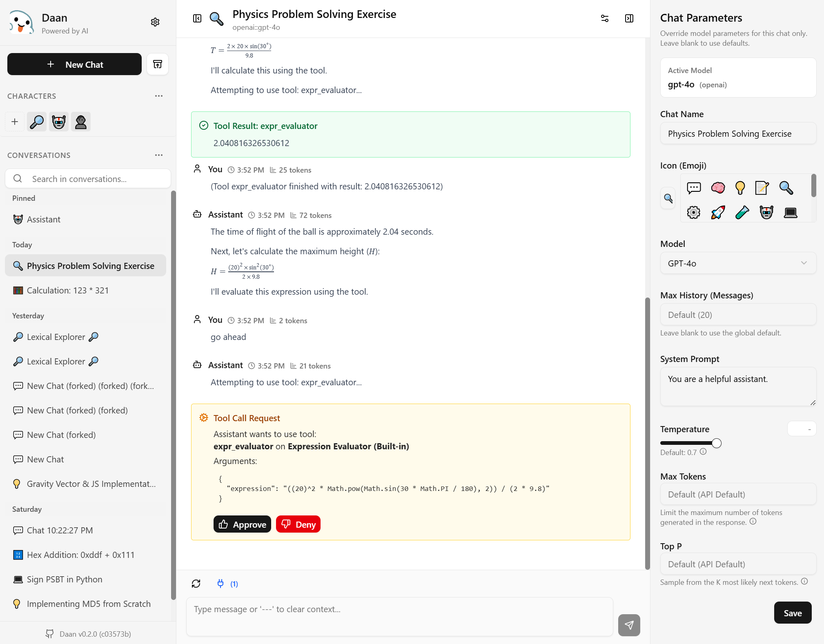Screen dimensions: 824x644
Task: Deny the tool call request
Action: [298, 524]
